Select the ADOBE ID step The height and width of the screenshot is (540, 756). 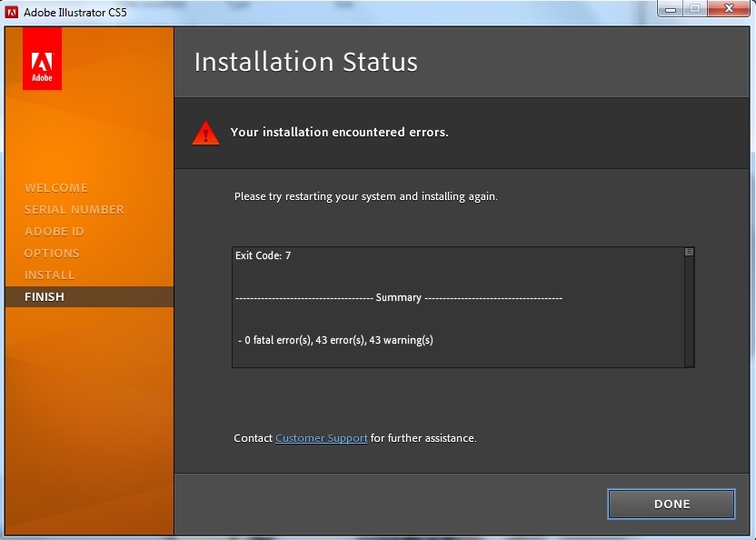point(54,231)
